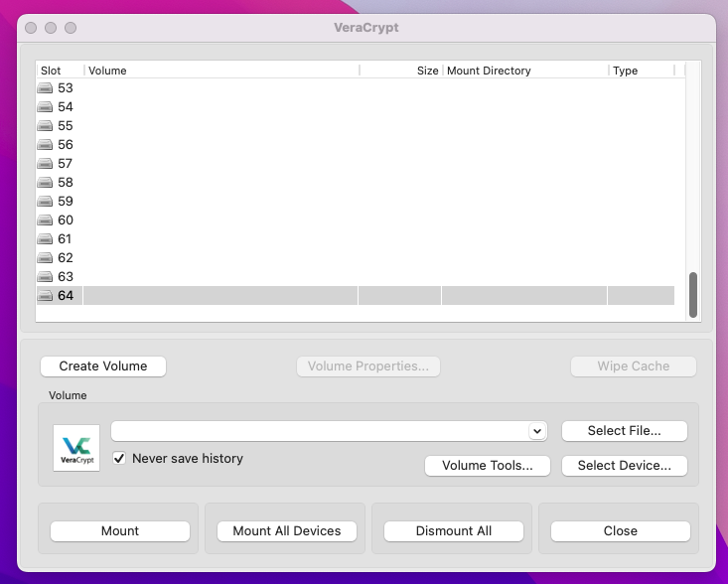This screenshot has height=584, width=728.
Task: Focus the volume path input field
Action: (x=320, y=431)
